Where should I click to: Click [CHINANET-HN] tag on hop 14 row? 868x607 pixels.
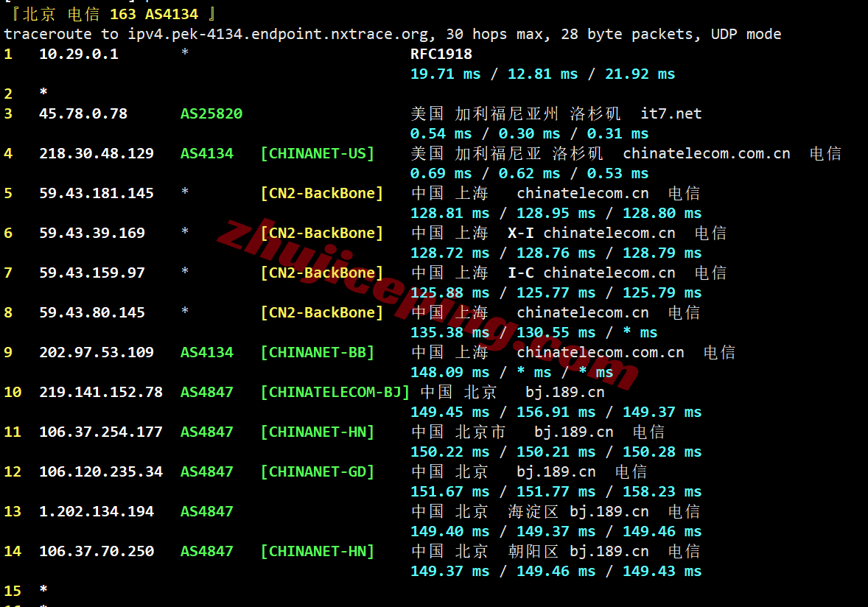(x=318, y=552)
